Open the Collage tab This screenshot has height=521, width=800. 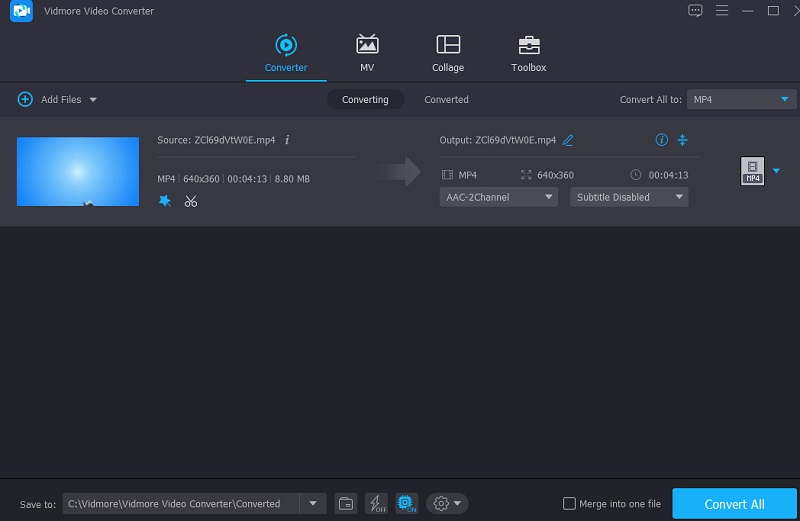click(x=448, y=53)
